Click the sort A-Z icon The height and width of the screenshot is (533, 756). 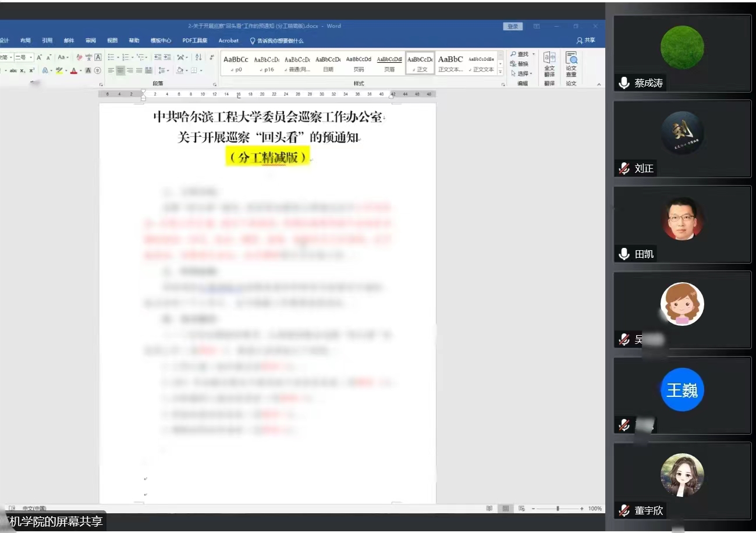(198, 57)
